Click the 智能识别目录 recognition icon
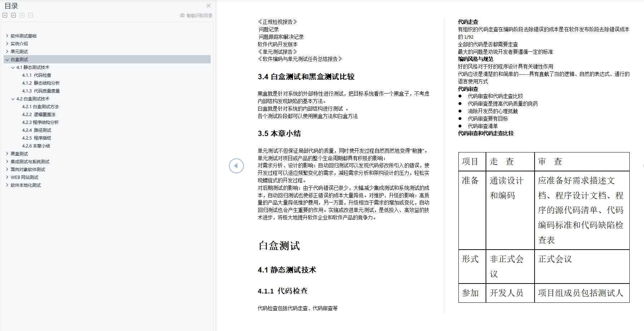This screenshot has width=644, height=331. [182, 15]
